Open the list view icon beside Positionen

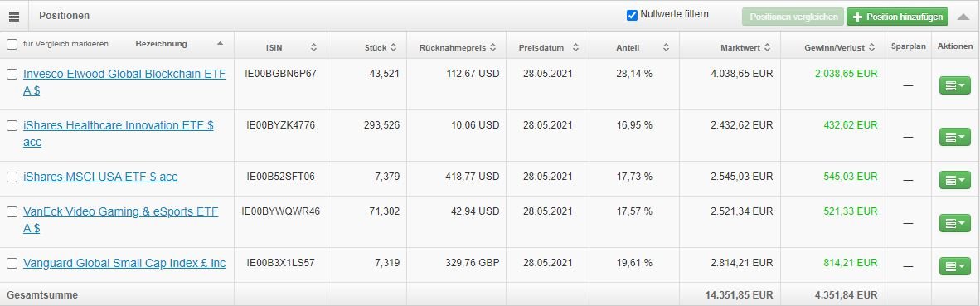pos(14,17)
